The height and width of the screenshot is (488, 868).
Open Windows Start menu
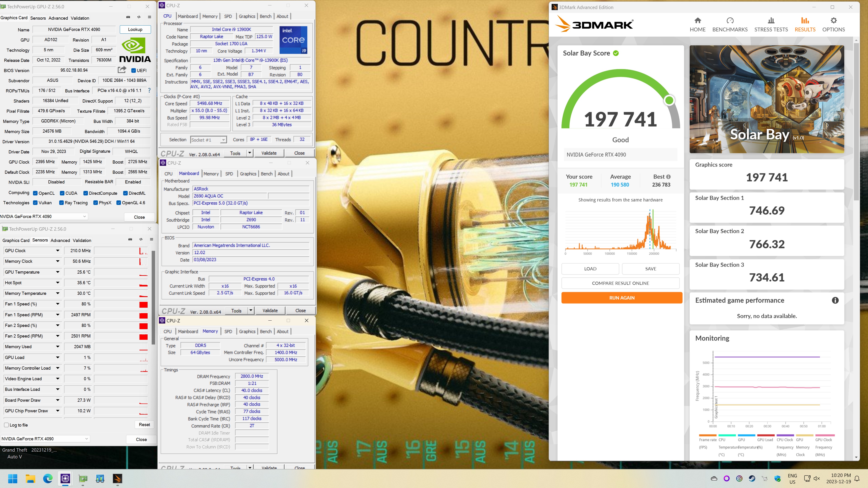(x=13, y=479)
